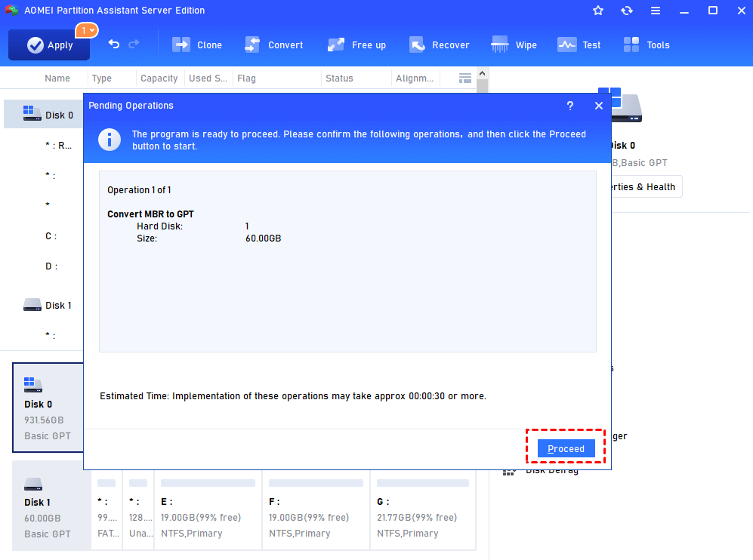Click the Flag column header
Image resolution: width=753 pixels, height=560 pixels.
click(246, 78)
